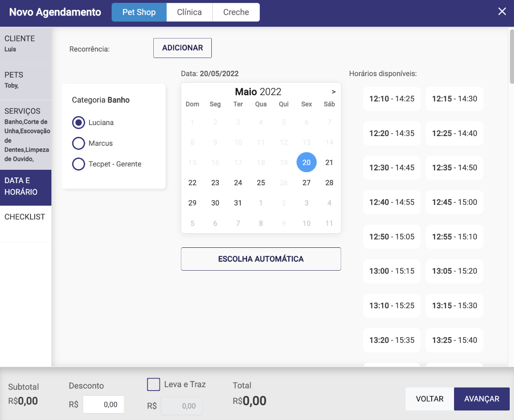Select May 27 on the calendar

tap(306, 183)
